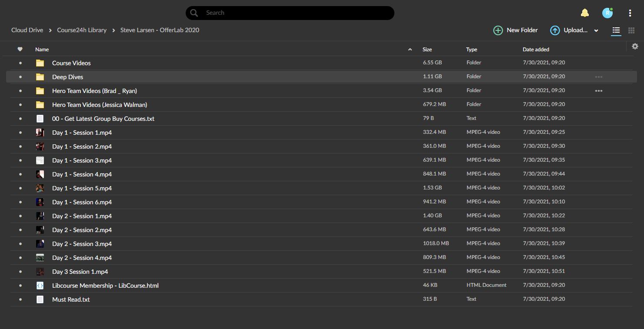Toggle favorite dot for Day 1 - Session 5.mp4
644x329 pixels.
(20, 188)
